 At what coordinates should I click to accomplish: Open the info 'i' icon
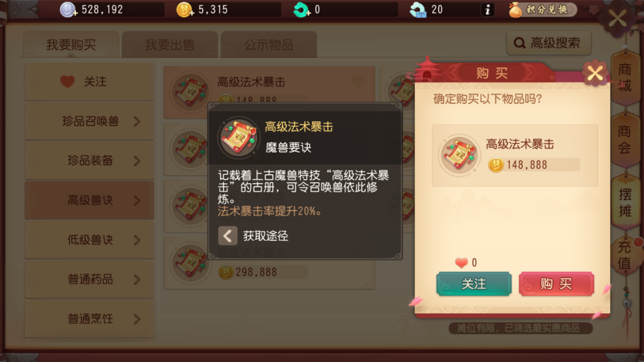point(487,10)
